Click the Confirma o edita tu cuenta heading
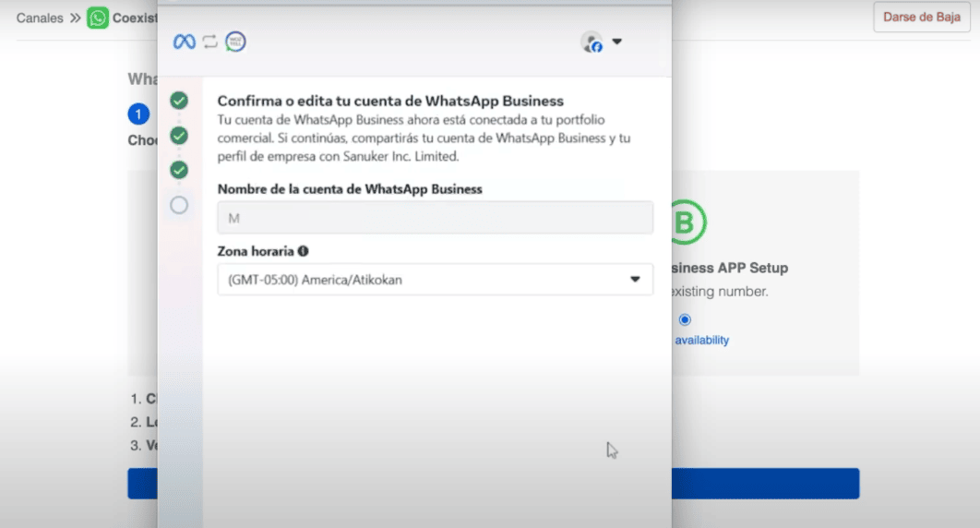Image resolution: width=980 pixels, height=528 pixels. [390, 102]
